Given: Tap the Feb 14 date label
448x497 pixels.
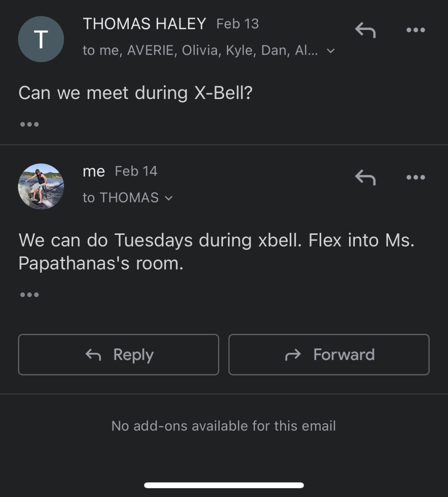Looking at the screenshot, I should click(x=136, y=171).
